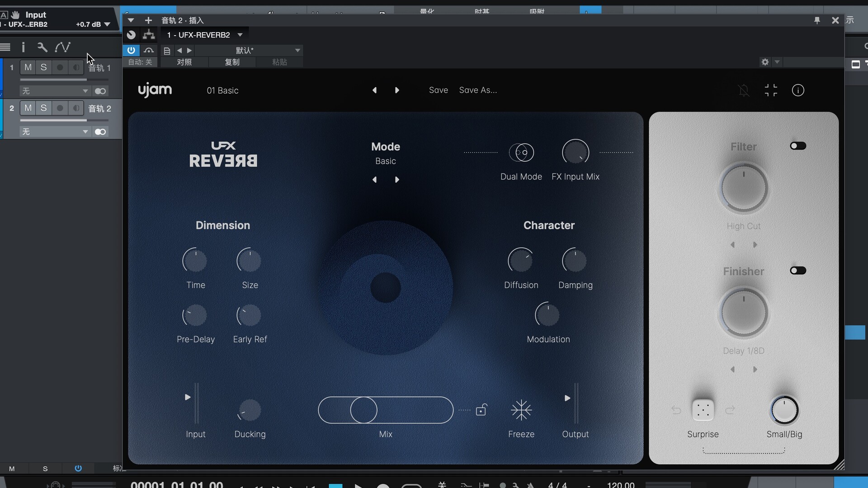Viewport: 868px width, 488px height.
Task: Click Save in ujam header
Action: pos(439,90)
